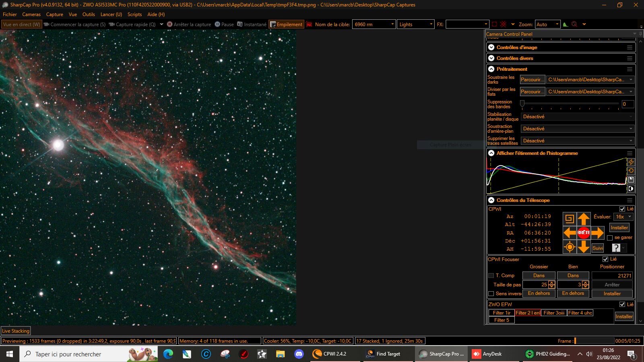The image size is (644, 362).
Task: Click Installer in the ZWO EFW section
Action: 624,317
